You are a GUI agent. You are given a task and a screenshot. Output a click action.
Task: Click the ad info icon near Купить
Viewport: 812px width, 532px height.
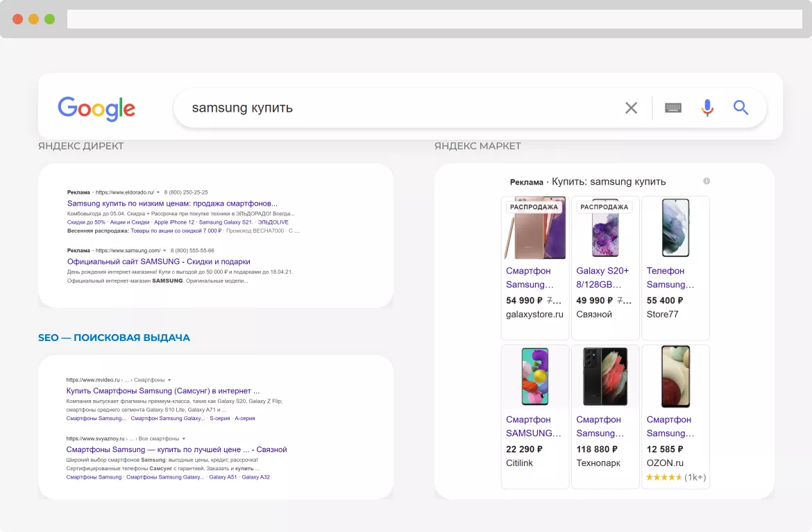click(707, 181)
